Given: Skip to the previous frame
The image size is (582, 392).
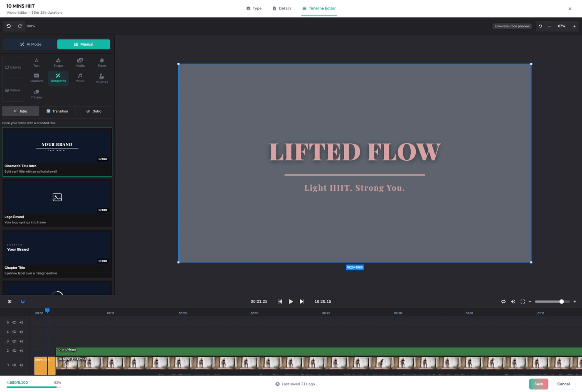Looking at the screenshot, I should (280, 301).
